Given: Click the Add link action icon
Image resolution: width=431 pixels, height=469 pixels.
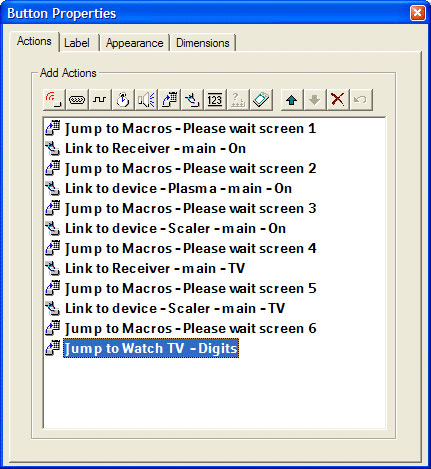Looking at the screenshot, I should point(192,100).
